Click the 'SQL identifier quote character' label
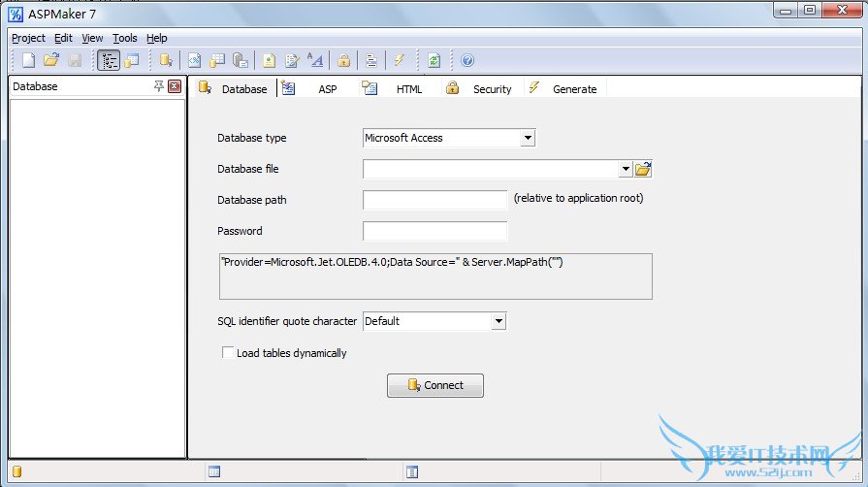 pyautogui.click(x=287, y=321)
